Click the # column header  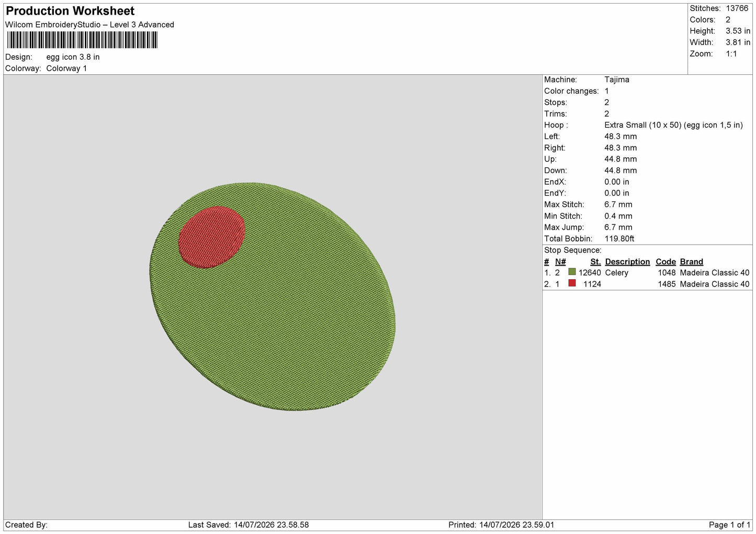(547, 262)
